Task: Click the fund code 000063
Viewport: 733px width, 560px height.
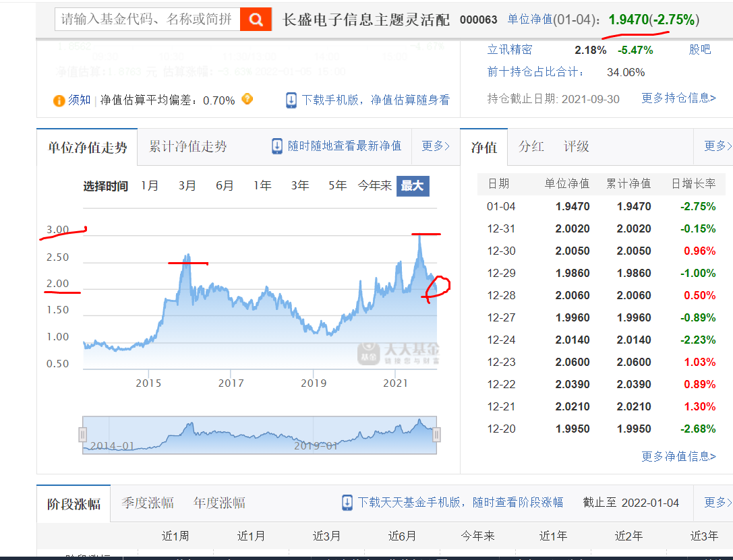Action: click(478, 20)
